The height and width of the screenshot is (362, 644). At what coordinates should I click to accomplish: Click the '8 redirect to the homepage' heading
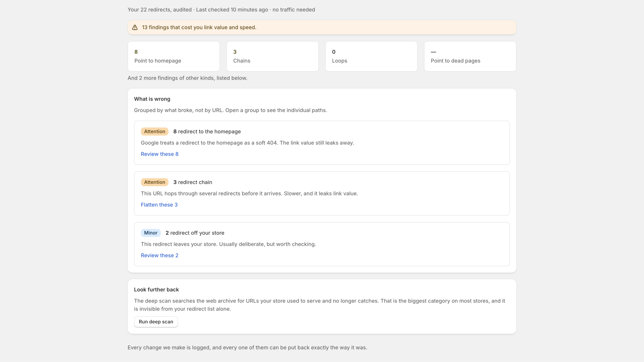coord(207,132)
